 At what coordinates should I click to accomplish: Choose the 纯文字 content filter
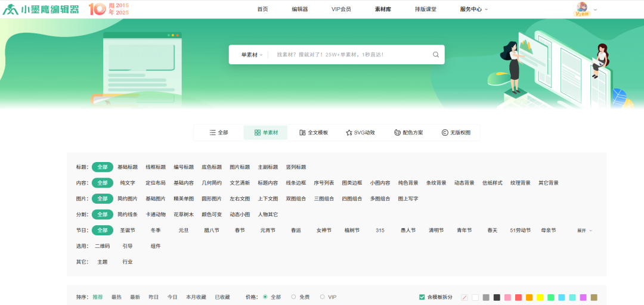tap(128, 183)
